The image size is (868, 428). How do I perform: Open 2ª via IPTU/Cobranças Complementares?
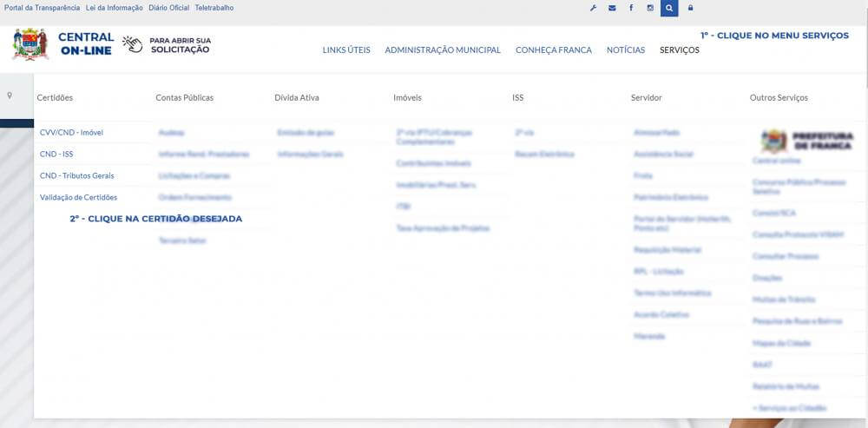pyautogui.click(x=434, y=137)
